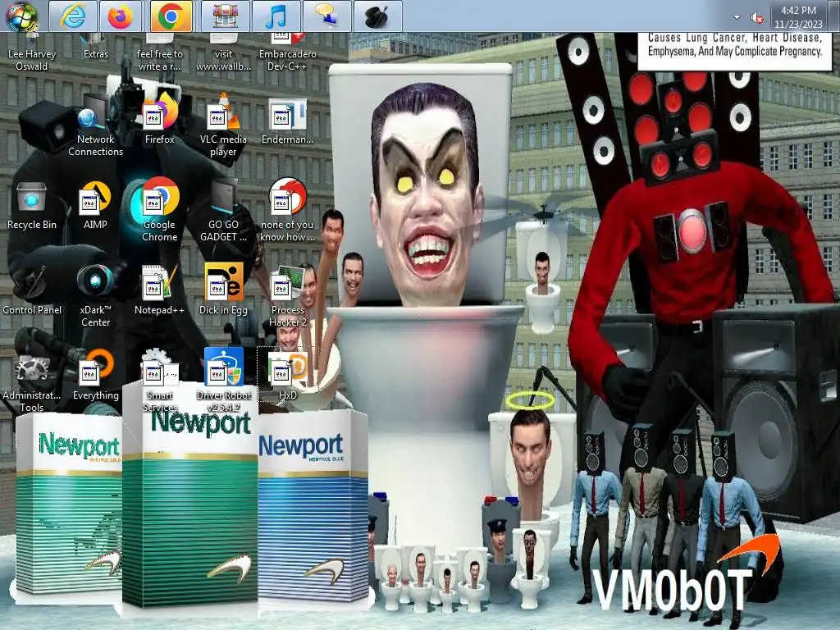The height and width of the screenshot is (630, 840).
Task: Select the Everything desktop shortcut
Action: point(95,376)
